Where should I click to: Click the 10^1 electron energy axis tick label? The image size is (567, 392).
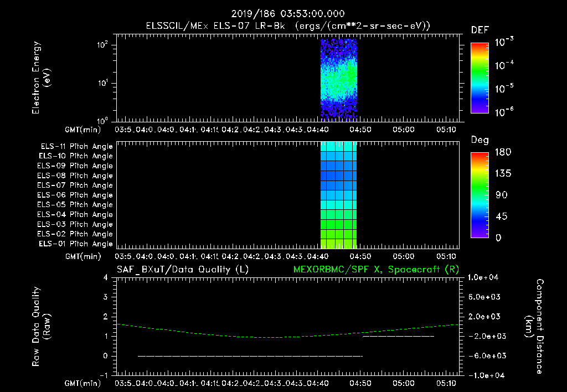pos(102,83)
